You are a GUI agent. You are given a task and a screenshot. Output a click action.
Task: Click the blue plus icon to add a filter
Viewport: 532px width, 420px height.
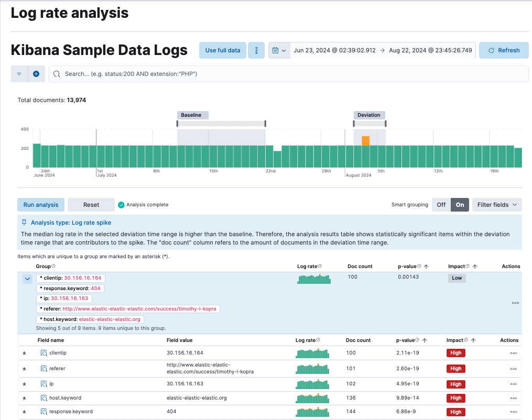[36, 73]
